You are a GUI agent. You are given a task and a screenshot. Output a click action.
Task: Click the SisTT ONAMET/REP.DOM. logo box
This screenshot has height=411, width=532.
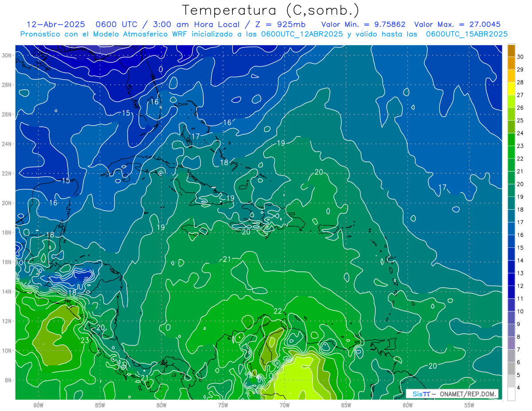point(452,394)
